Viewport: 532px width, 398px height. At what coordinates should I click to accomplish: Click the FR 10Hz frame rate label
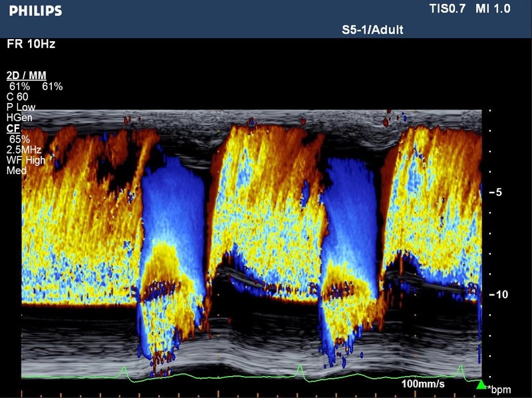tap(31, 45)
